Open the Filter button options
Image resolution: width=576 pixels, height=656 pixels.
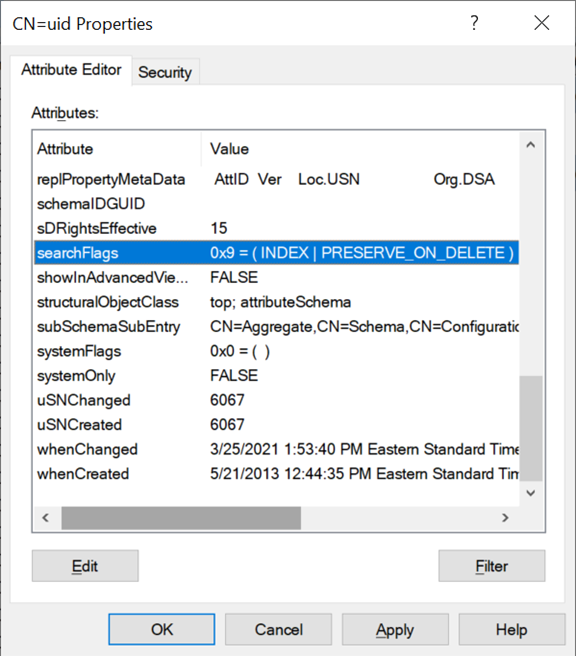click(x=492, y=566)
